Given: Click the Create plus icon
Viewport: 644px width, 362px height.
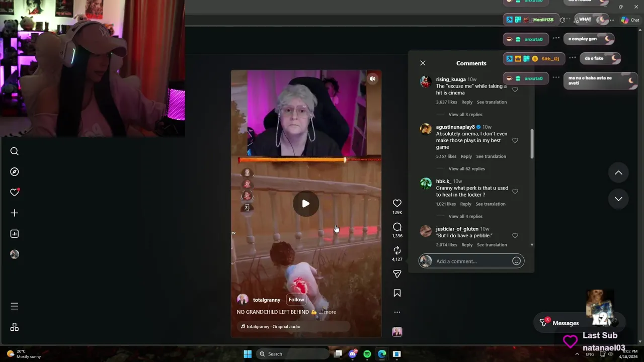Looking at the screenshot, I should (x=15, y=213).
